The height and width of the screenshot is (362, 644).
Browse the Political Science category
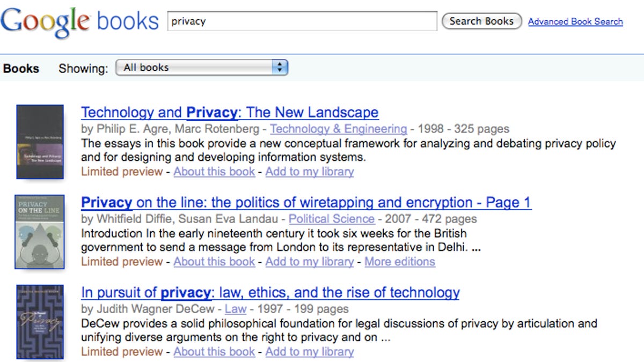(332, 219)
